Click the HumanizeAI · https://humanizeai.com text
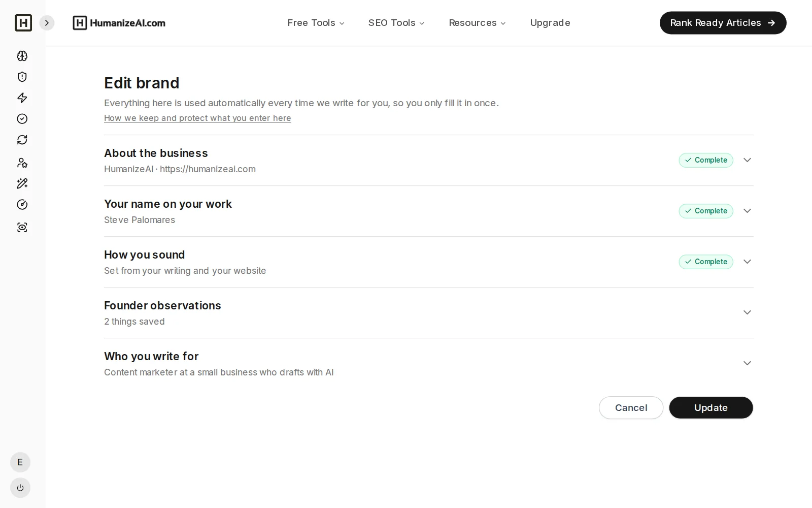This screenshot has height=508, width=812. [x=180, y=169]
